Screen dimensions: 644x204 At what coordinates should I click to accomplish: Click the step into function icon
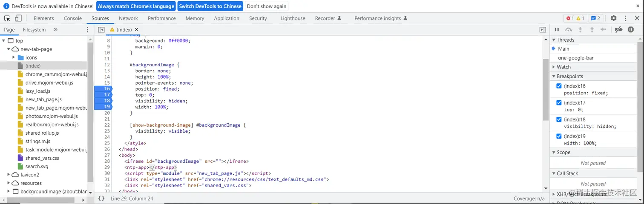[580, 29]
